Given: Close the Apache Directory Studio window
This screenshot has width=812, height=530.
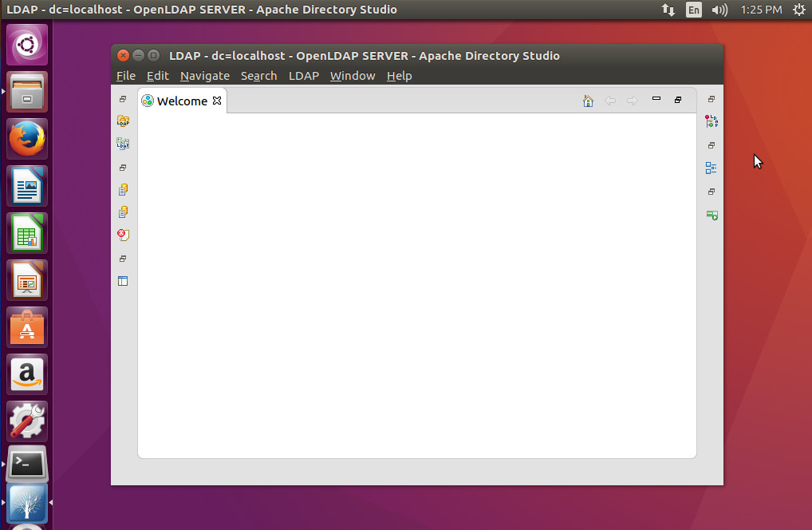Looking at the screenshot, I should 123,55.
